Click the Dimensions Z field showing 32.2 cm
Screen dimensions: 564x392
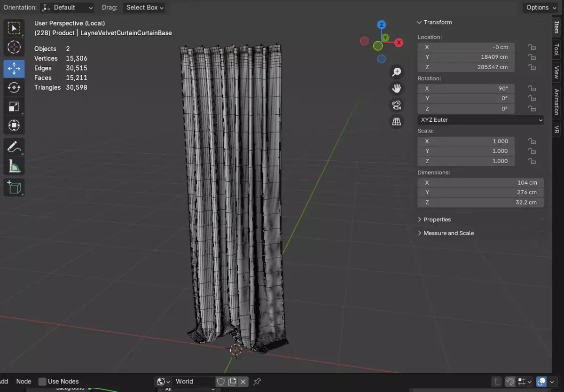click(480, 202)
